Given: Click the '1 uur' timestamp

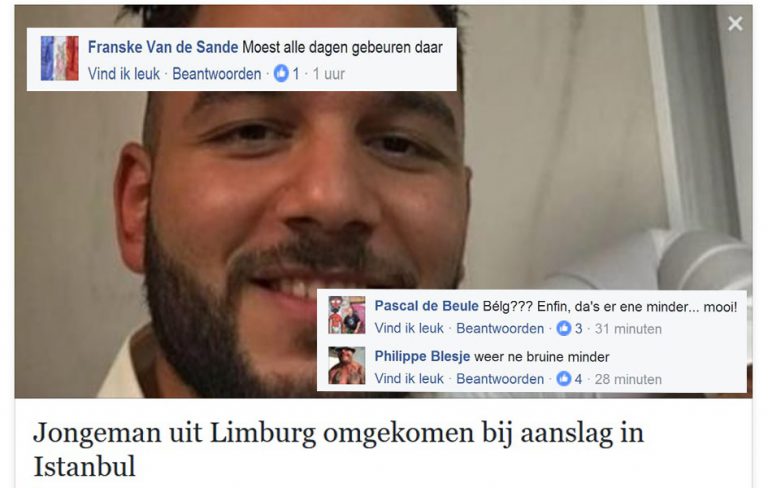Looking at the screenshot, I should tap(328, 73).
